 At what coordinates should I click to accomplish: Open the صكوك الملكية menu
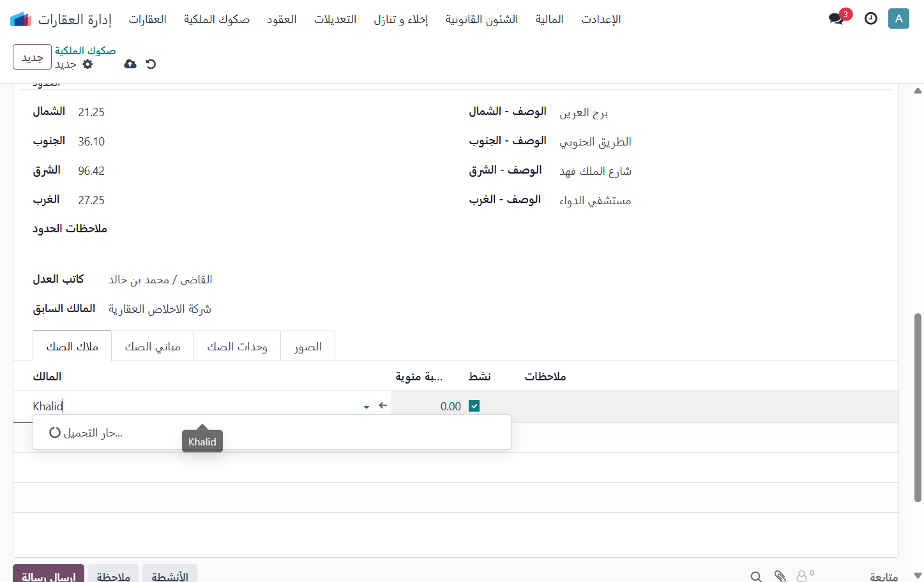216,19
